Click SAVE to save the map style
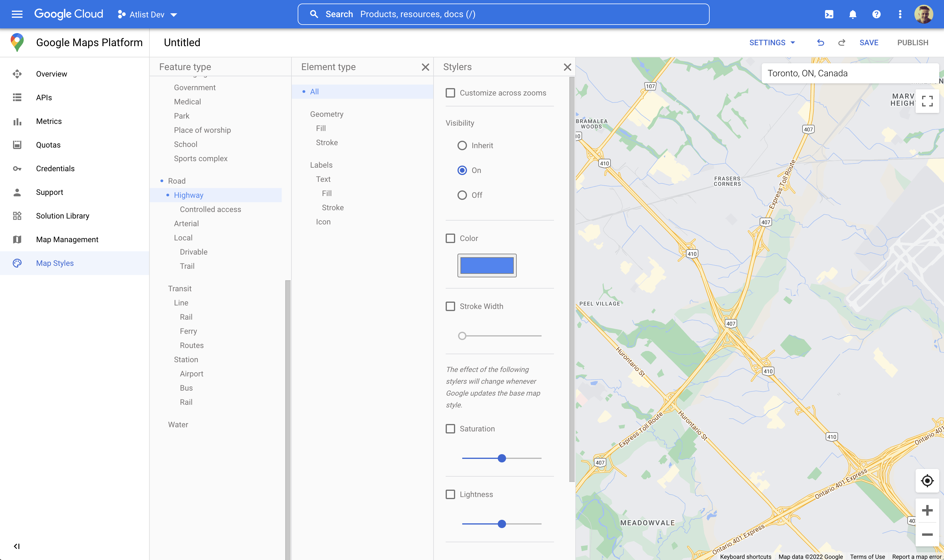This screenshot has height=560, width=944. tap(869, 42)
